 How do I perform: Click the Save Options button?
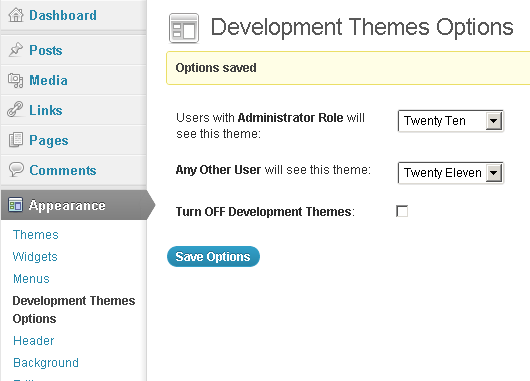coord(213,257)
